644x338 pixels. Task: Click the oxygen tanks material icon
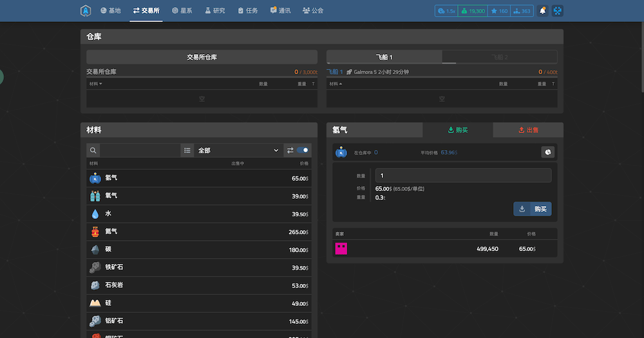click(x=95, y=196)
